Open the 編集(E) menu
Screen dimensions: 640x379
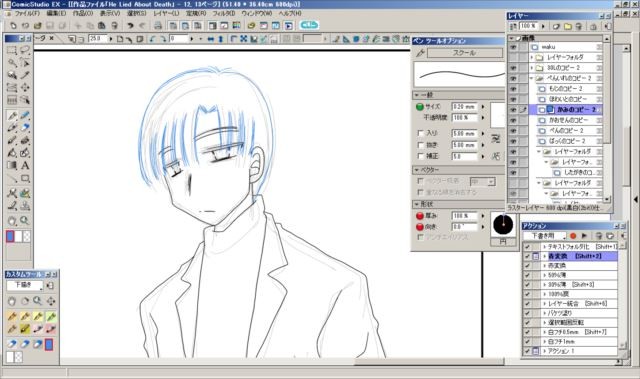pyautogui.click(x=56, y=13)
